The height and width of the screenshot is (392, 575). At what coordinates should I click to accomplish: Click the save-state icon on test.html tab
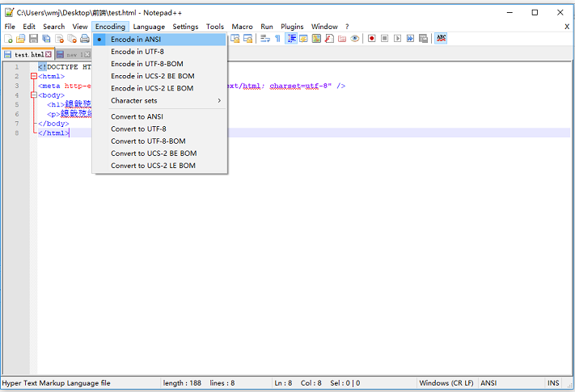coord(8,55)
